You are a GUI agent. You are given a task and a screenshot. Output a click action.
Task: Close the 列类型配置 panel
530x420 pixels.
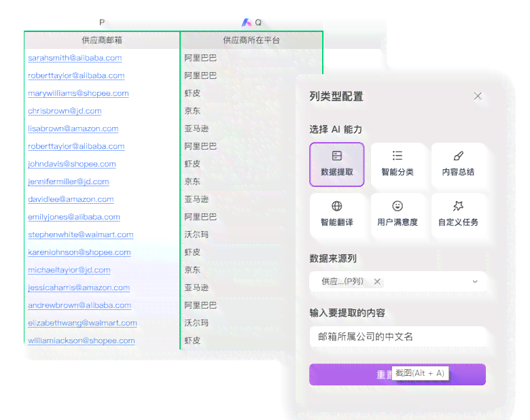(x=478, y=96)
